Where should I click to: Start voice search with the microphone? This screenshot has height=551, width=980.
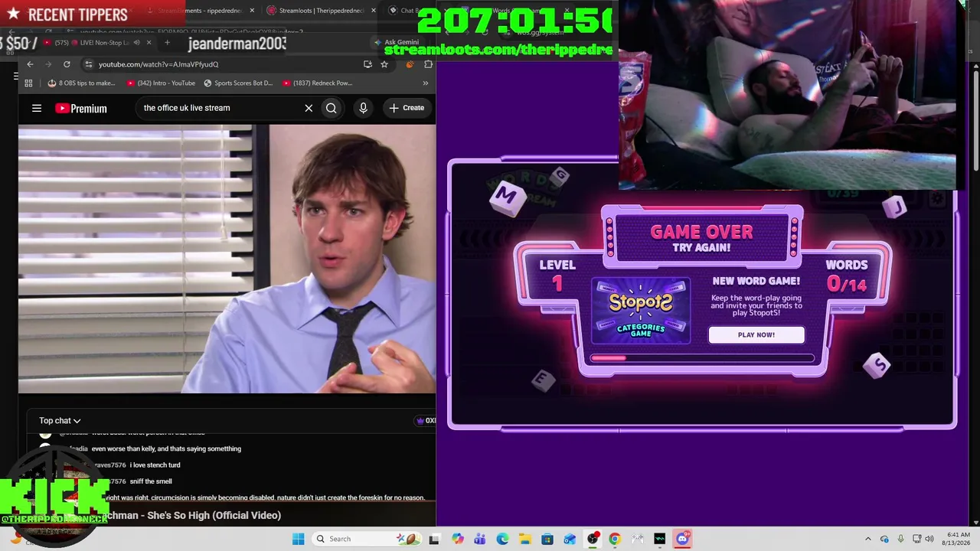[x=364, y=108]
